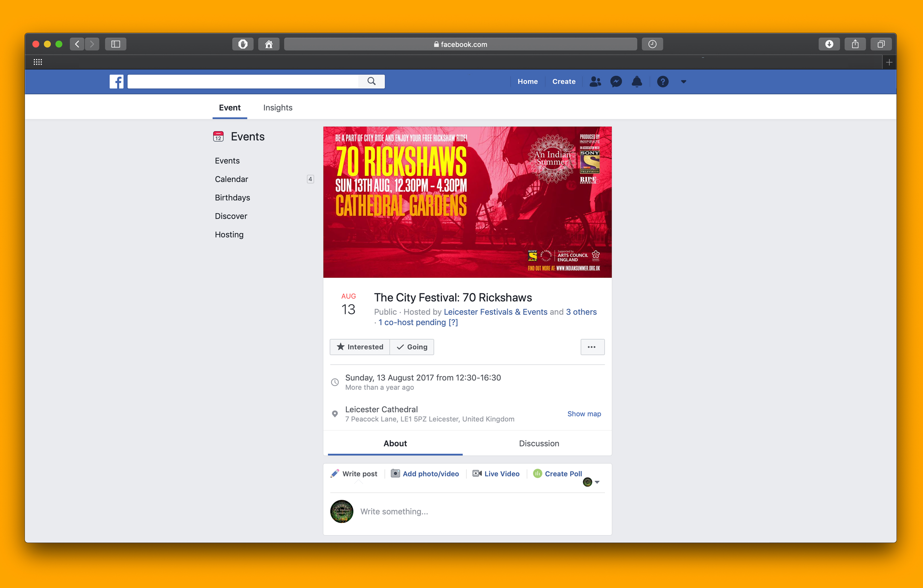Open Friend Requests icon
The width and height of the screenshot is (923, 588).
(595, 81)
